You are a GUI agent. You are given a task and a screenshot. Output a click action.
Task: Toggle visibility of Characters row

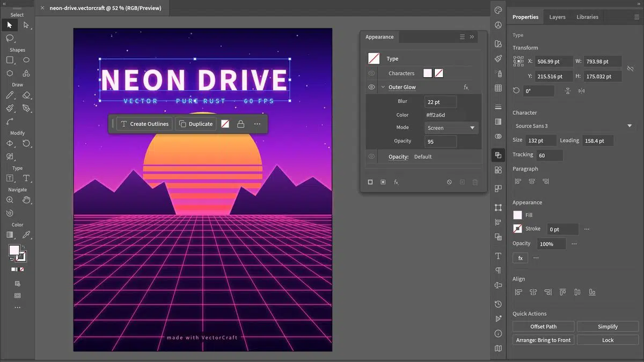[371, 73]
